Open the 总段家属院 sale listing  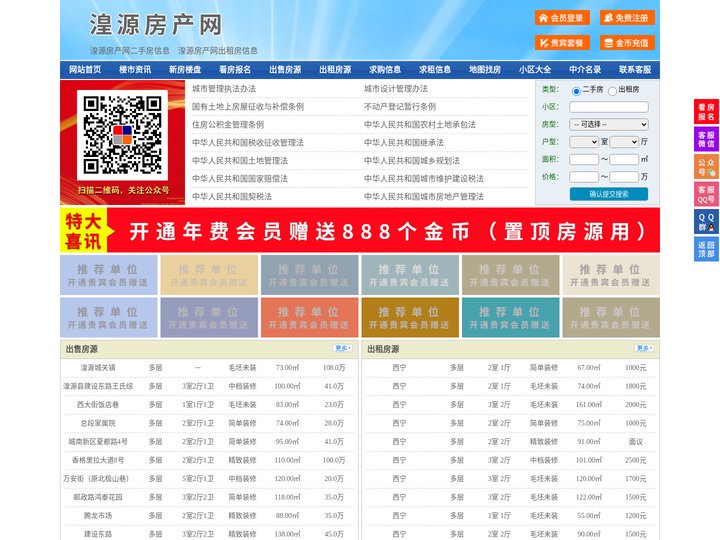(98, 423)
